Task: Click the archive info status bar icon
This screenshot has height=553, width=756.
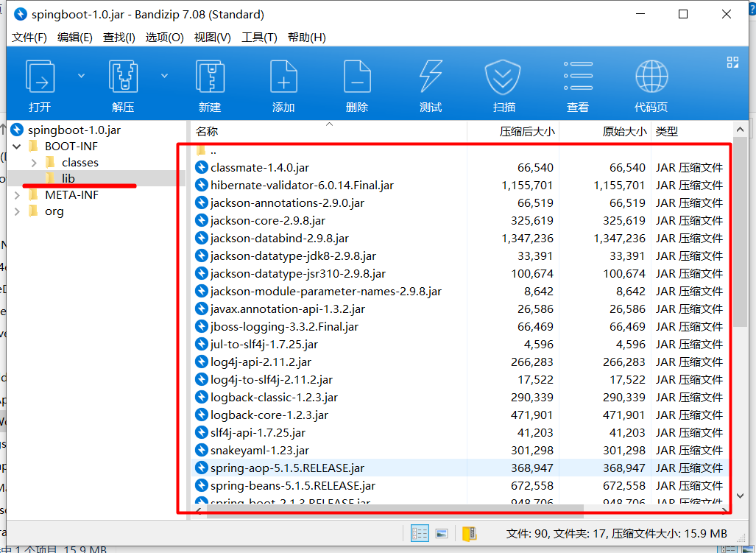Action: (469, 533)
